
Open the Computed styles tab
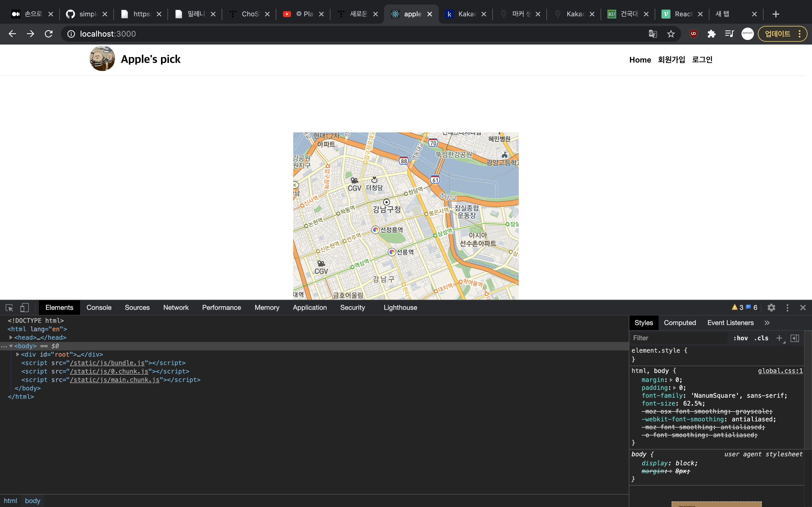(679, 323)
